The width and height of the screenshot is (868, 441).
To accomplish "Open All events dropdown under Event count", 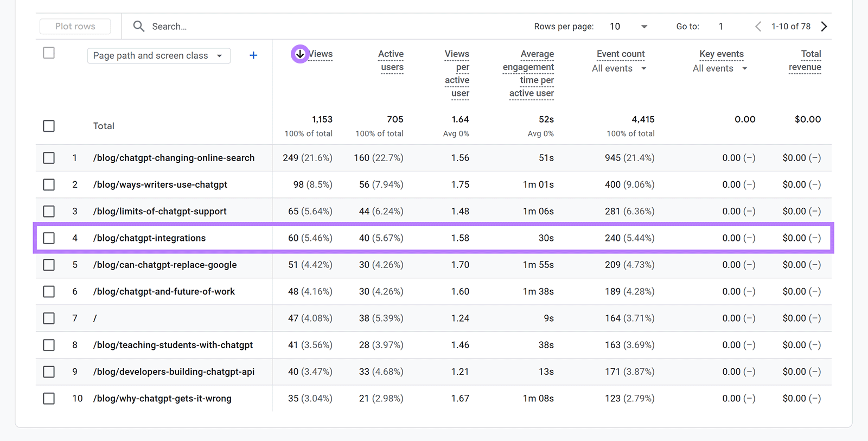I will [x=619, y=68].
